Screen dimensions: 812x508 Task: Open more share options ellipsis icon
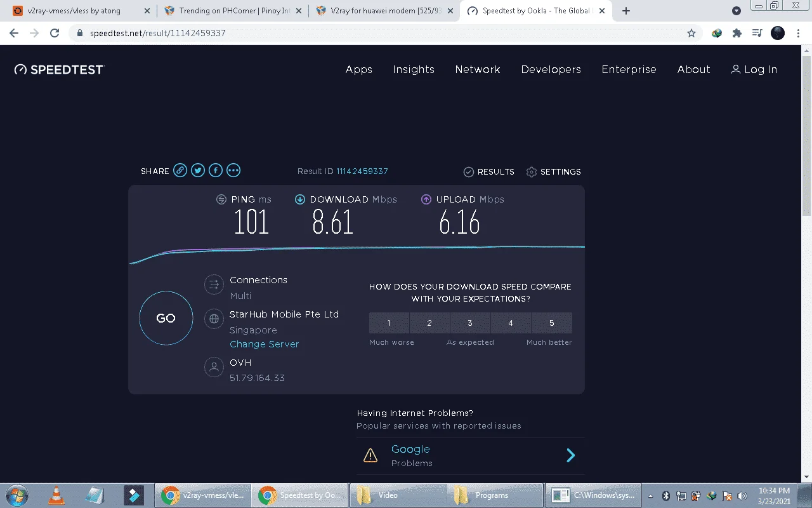233,170
